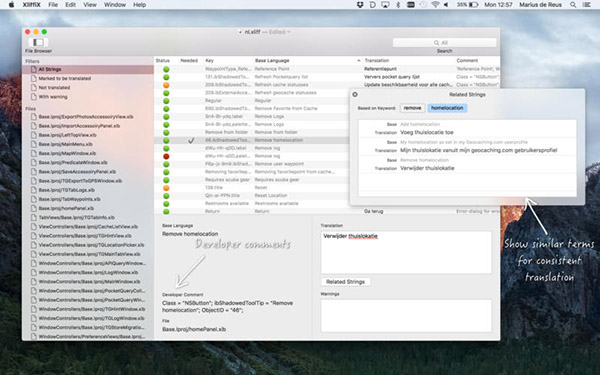Toggle the File Browser sidebar button
600x375 pixels.
coord(38,42)
